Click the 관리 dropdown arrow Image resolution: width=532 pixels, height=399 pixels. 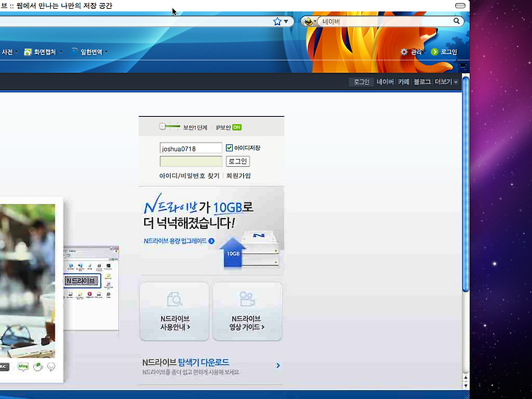[x=425, y=52]
